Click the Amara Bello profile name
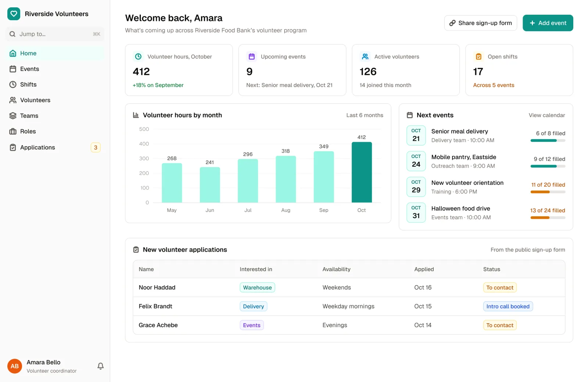Screen dimensions: 588x382 [x=43, y=362]
